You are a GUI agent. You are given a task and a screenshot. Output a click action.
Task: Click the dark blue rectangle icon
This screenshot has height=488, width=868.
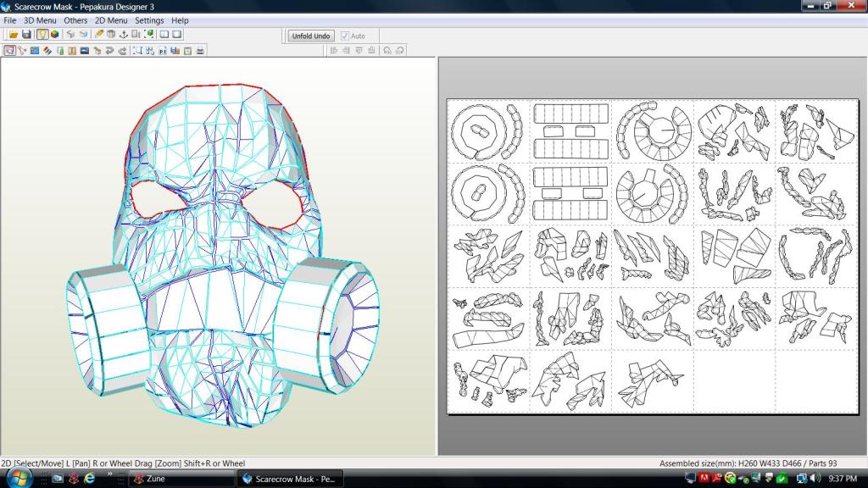tap(85, 51)
